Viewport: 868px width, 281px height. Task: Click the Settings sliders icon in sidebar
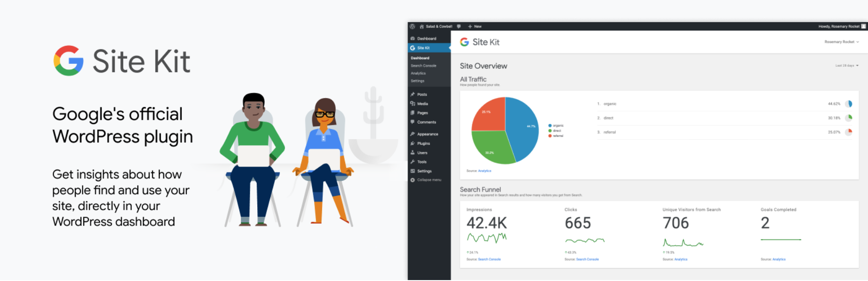pos(413,171)
